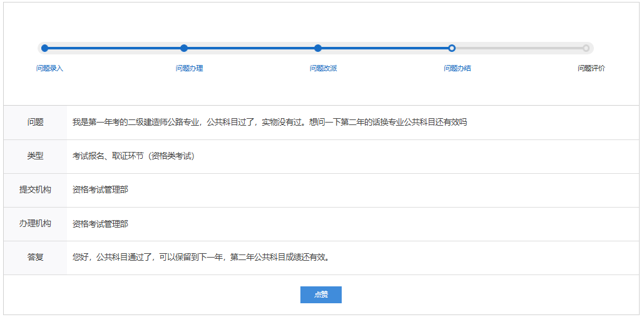Click the gray unfinished segment of progress bar
Viewport: 644px width, 317px height.
coord(519,48)
